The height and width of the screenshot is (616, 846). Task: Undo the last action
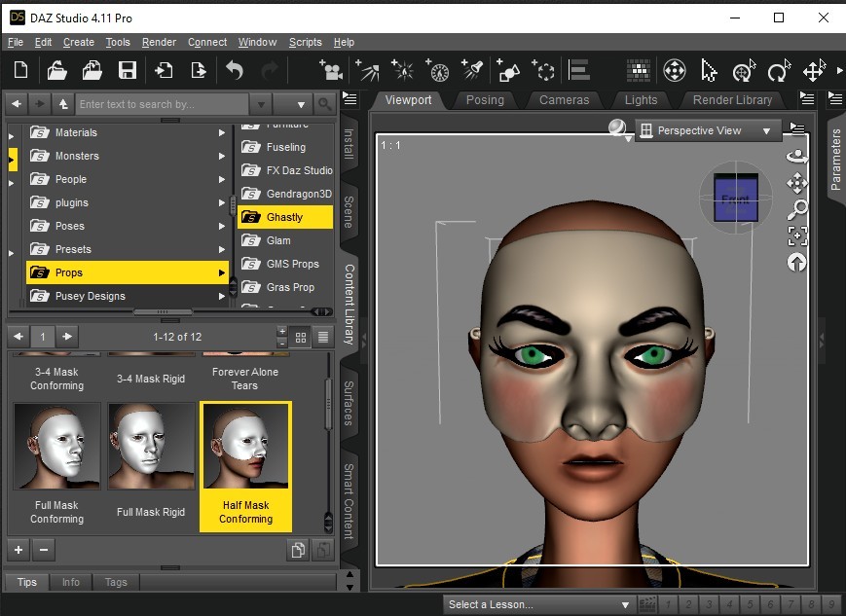(235, 70)
